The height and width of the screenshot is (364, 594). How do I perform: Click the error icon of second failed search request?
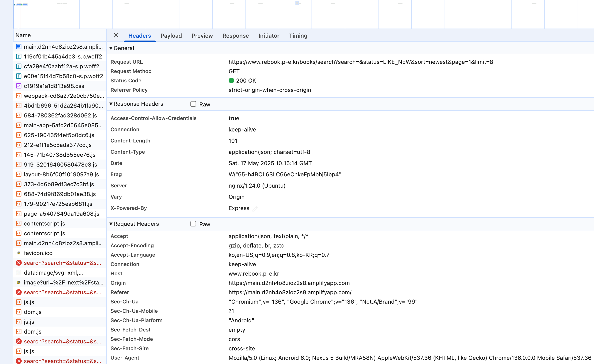click(x=19, y=292)
